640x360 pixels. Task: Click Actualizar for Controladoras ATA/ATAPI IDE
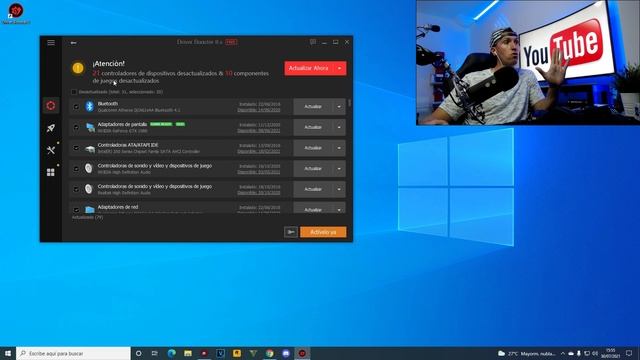coord(313,148)
